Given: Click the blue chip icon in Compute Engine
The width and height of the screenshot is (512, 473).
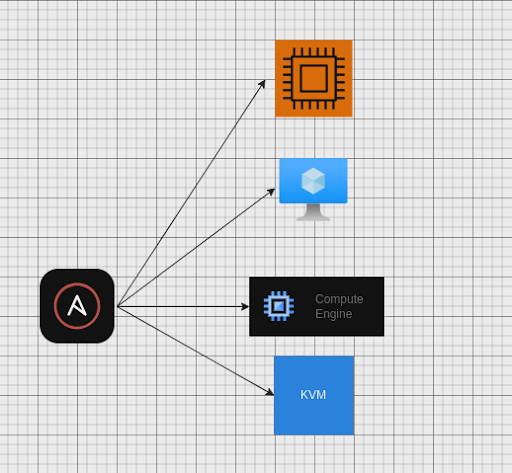Looking at the screenshot, I should point(279,306).
